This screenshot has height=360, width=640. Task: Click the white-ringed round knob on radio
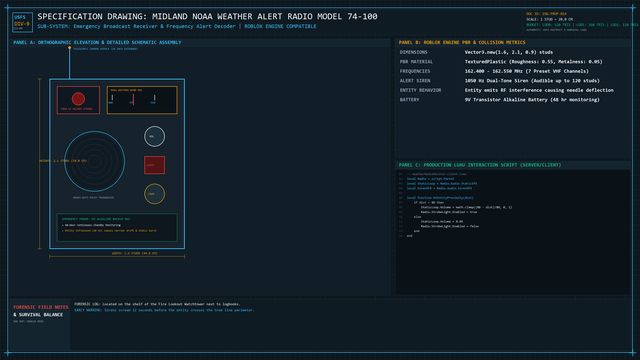click(155, 136)
